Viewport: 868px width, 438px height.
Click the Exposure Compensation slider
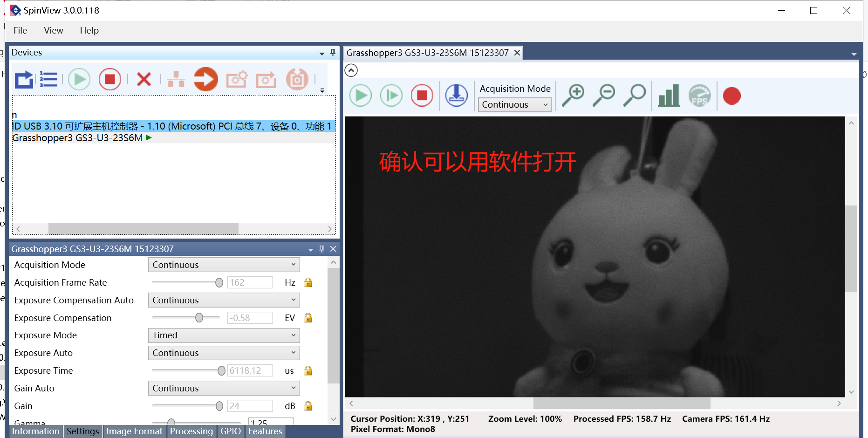pyautogui.click(x=186, y=318)
